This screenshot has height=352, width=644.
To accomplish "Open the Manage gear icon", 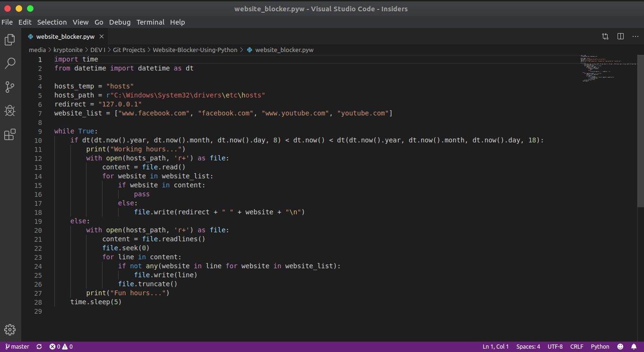I will [x=10, y=330].
